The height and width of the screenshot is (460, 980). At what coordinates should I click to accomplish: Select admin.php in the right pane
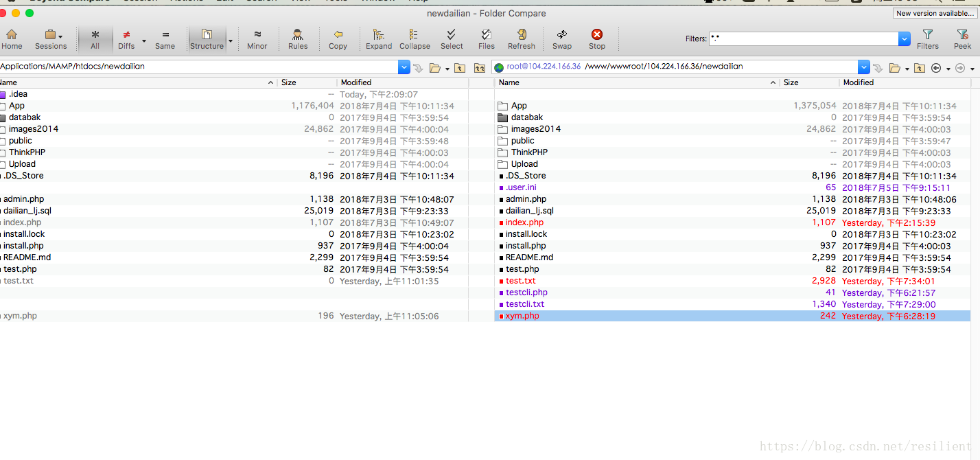pyautogui.click(x=526, y=199)
